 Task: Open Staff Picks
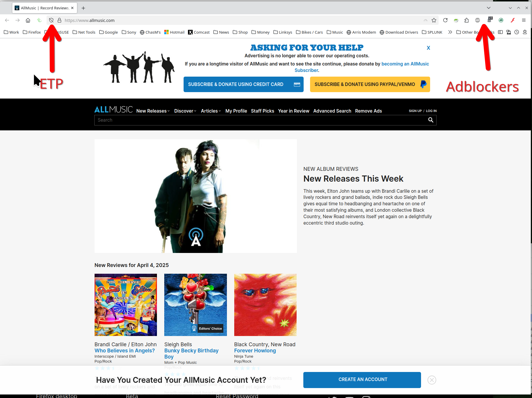click(x=263, y=111)
